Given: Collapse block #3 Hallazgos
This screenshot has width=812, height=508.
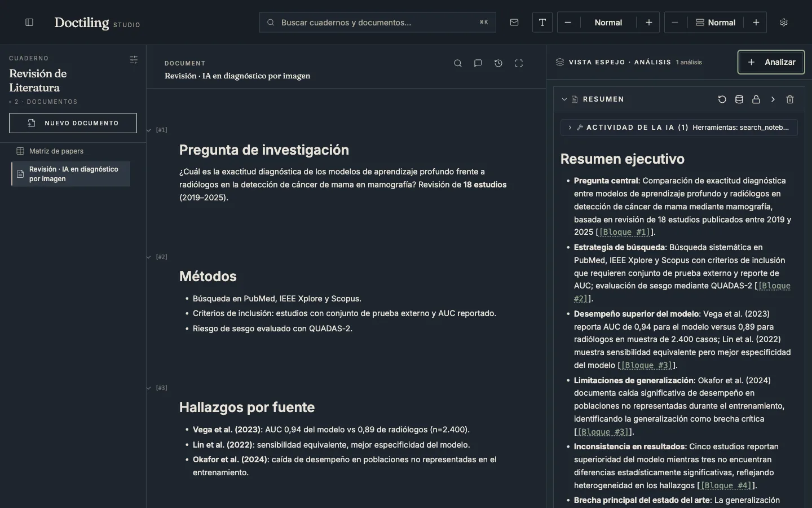Looking at the screenshot, I should [149, 388].
